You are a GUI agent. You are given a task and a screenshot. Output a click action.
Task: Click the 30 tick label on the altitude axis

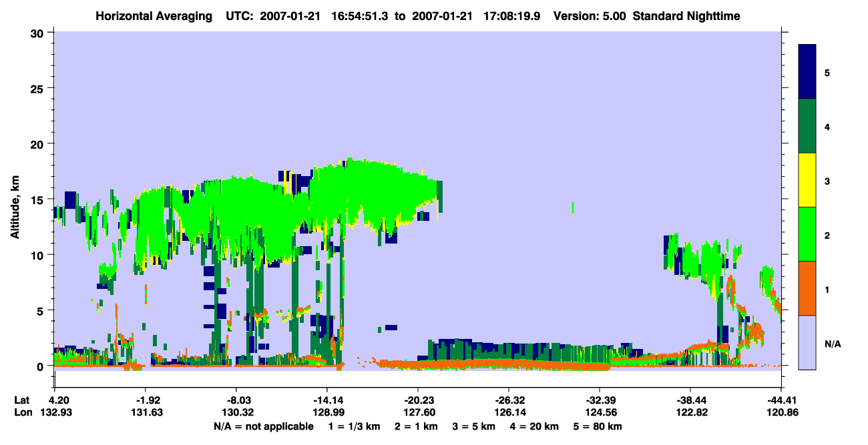39,33
